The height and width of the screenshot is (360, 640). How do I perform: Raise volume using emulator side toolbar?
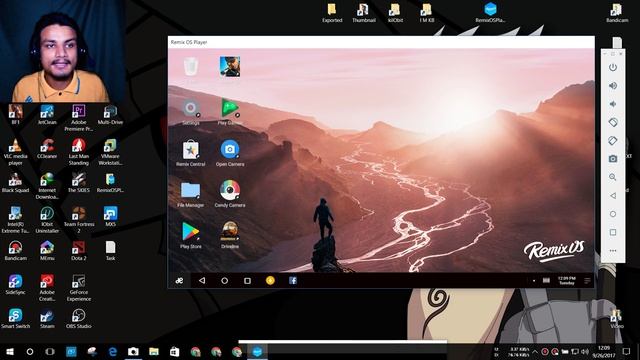pyautogui.click(x=613, y=86)
